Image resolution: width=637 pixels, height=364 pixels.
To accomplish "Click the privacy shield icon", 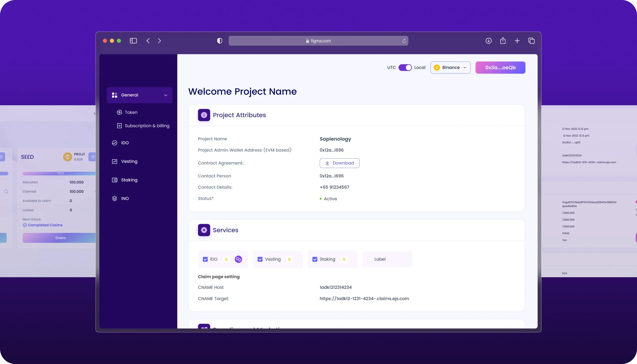I will point(219,41).
